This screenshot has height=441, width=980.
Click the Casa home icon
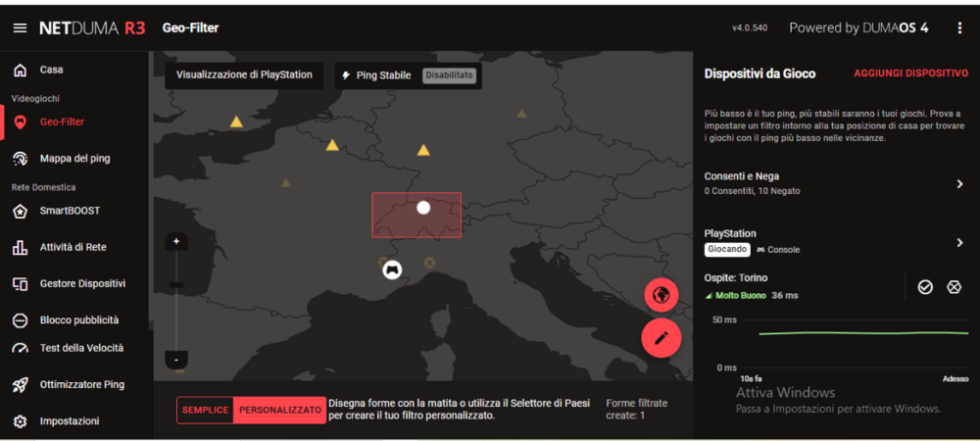pos(20,70)
